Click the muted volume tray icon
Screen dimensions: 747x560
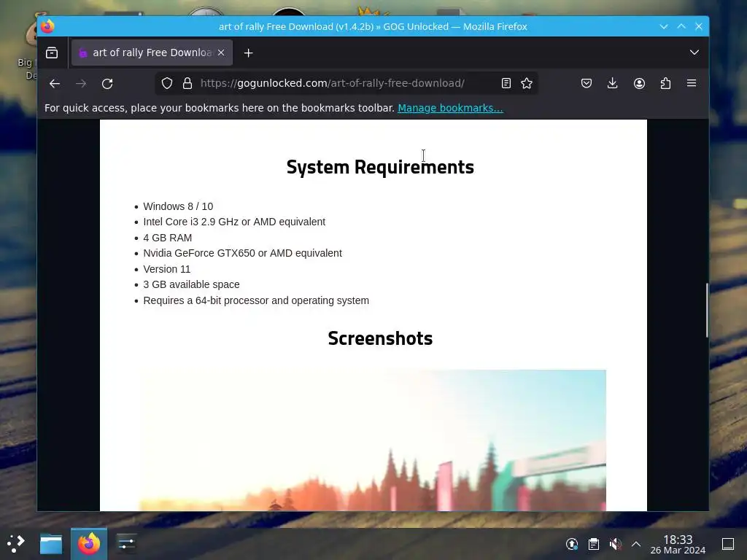(615, 544)
